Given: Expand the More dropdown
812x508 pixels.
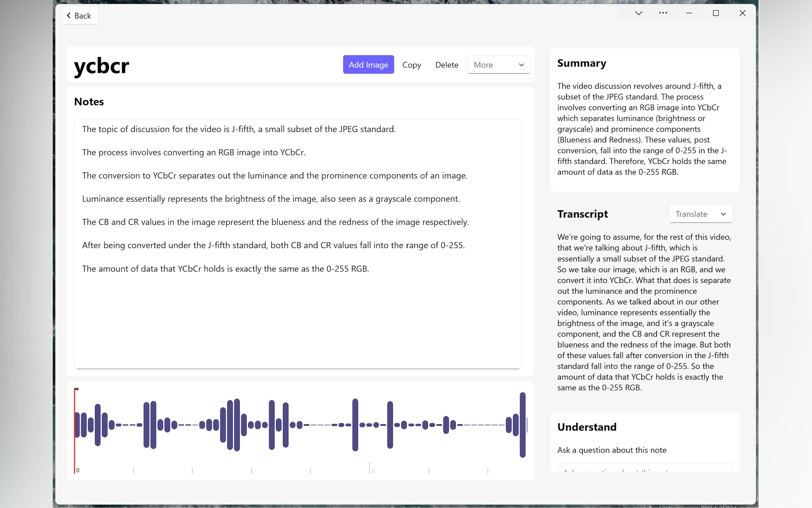Looking at the screenshot, I should pyautogui.click(x=498, y=65).
